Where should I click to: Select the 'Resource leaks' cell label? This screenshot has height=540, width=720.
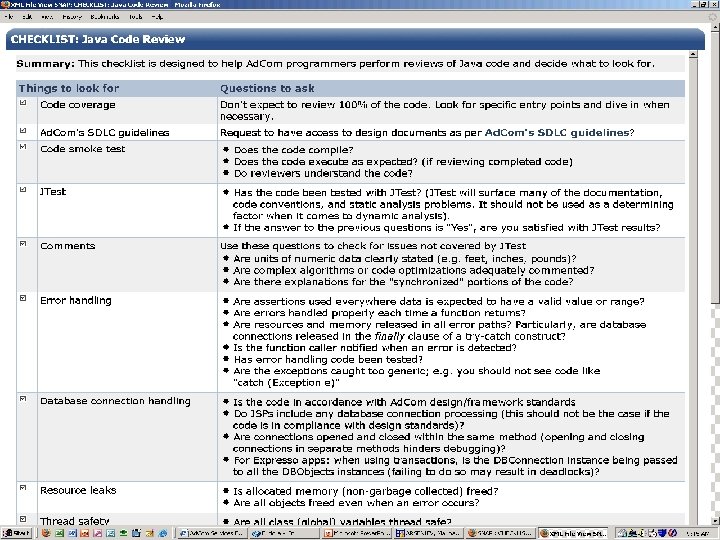click(78, 490)
